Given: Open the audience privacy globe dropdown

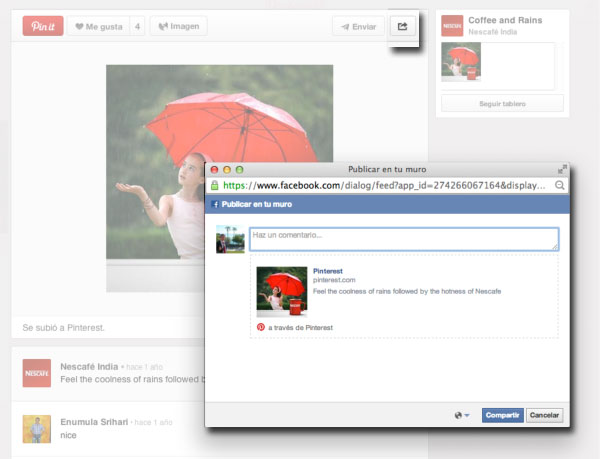Looking at the screenshot, I should (461, 415).
